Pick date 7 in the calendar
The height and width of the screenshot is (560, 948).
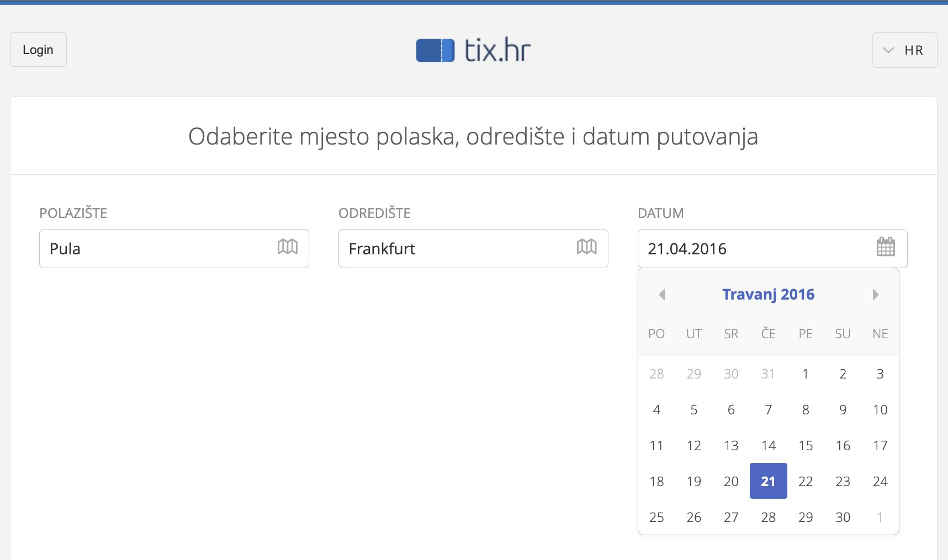click(769, 409)
